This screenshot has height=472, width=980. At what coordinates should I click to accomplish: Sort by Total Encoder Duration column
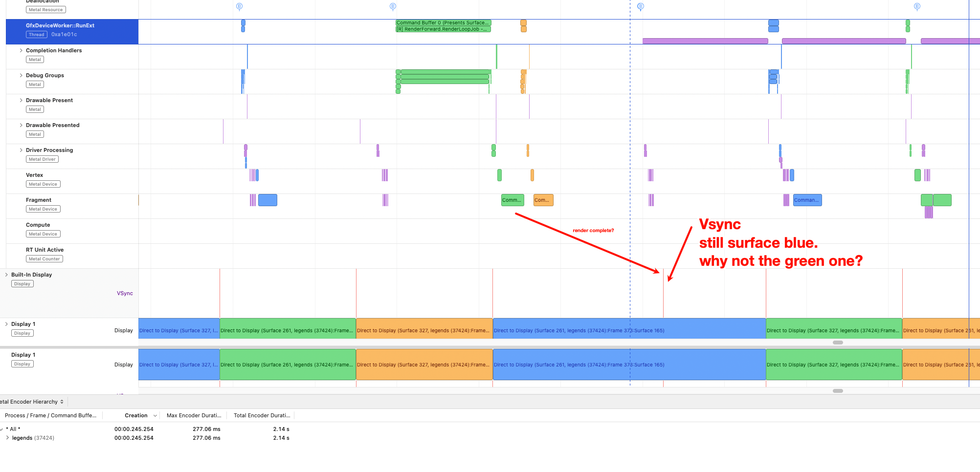tap(262, 415)
